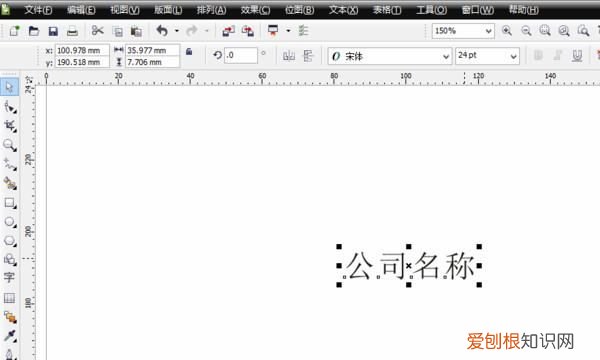Viewport: 600px width, 360px height.
Task: Select the Smart fill tool
Action: pyautogui.click(x=10, y=184)
